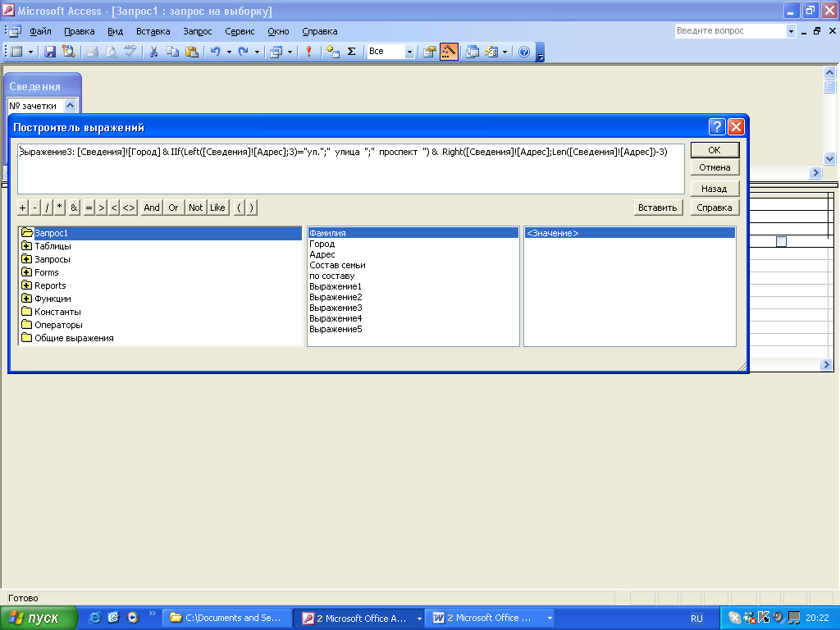Click the Print toolbar icon

pos(92,52)
